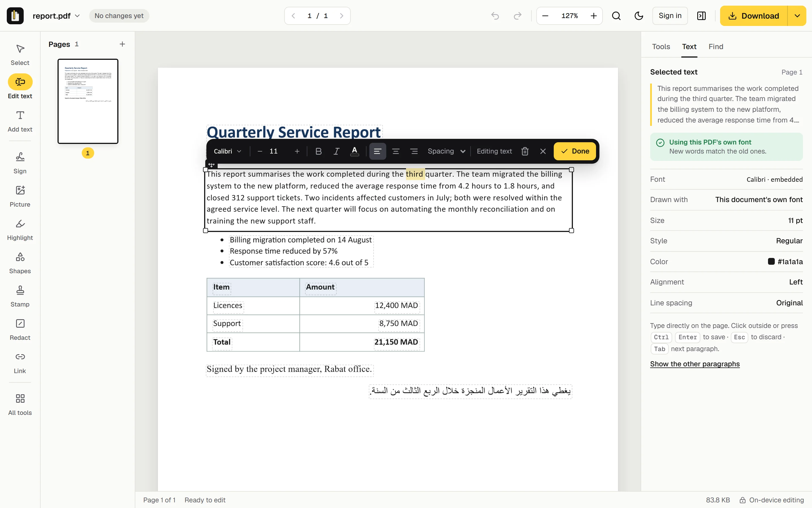Go to previous page chevron
This screenshot has width=812, height=508.
point(293,16)
